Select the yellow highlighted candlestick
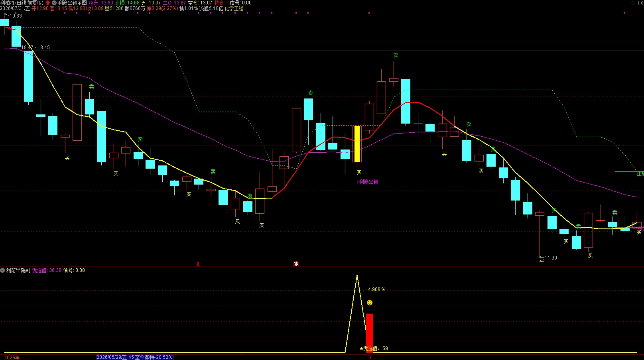Screen dimensions: 644x360 (x=357, y=144)
